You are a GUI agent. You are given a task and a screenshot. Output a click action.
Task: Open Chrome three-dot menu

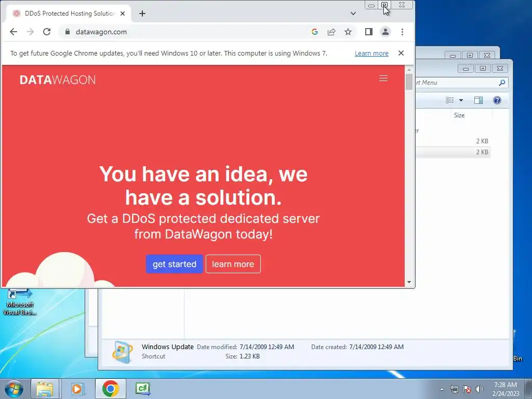(x=403, y=32)
